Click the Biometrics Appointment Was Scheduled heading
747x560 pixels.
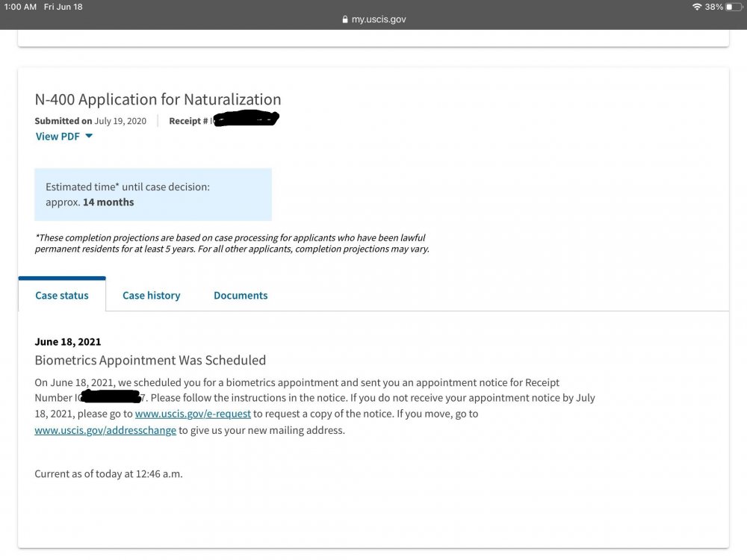pyautogui.click(x=150, y=361)
